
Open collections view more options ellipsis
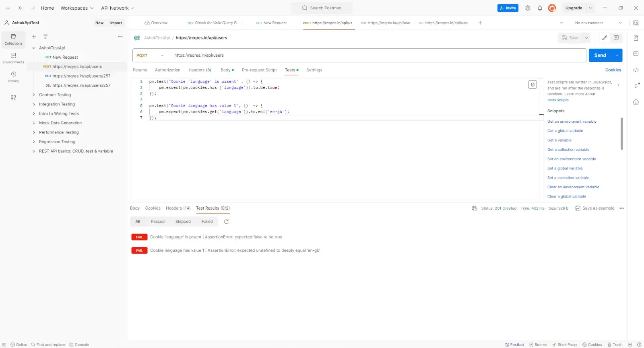[x=121, y=37]
